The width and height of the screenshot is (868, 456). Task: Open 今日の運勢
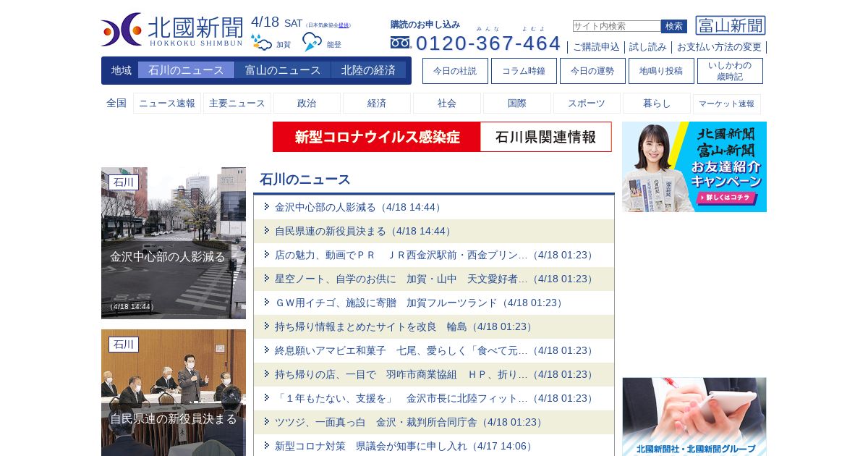(x=592, y=71)
